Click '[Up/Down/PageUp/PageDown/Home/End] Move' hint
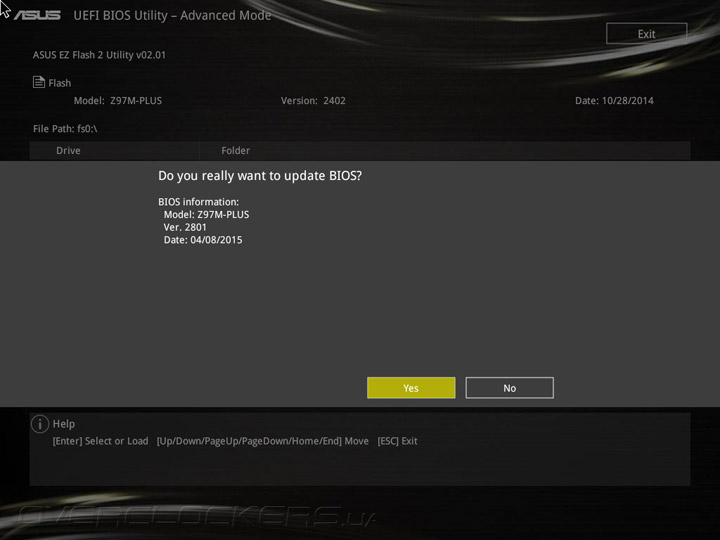The width and height of the screenshot is (720, 540). [263, 441]
